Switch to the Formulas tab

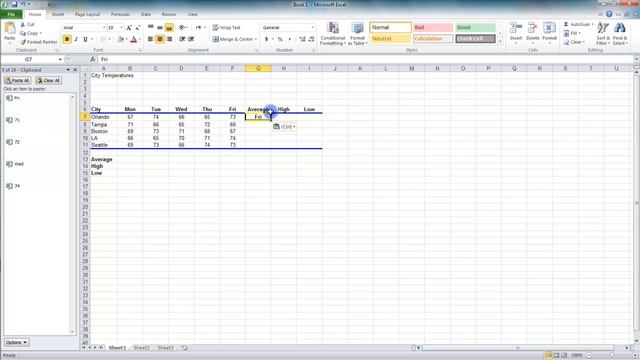click(120, 14)
